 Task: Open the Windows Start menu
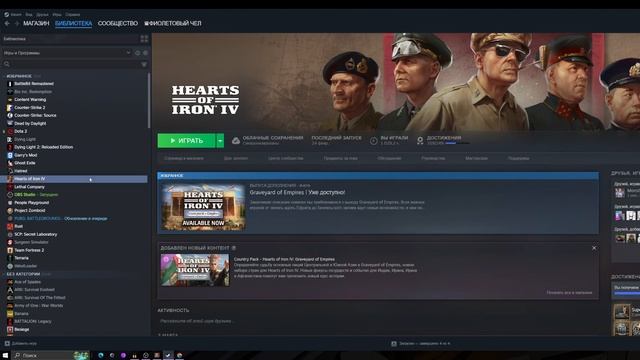(x=6, y=356)
